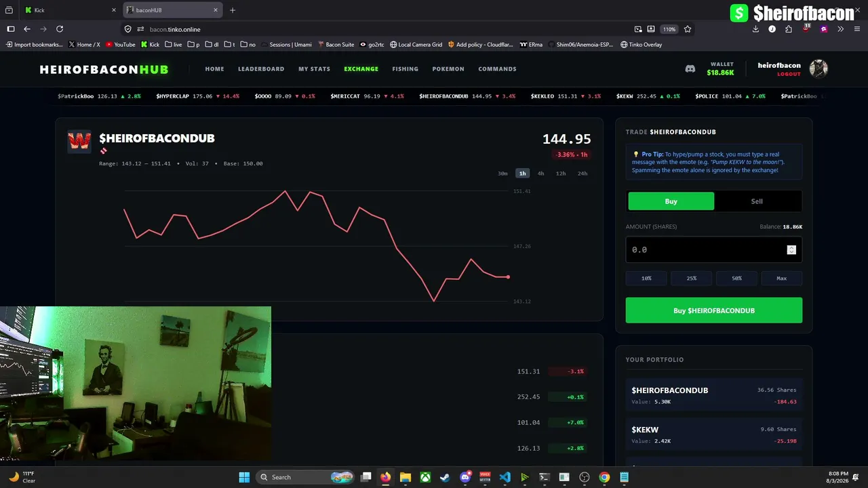Screen dimensions: 868x488
Task: Open the EXCHANGE nav item
Action: [x=361, y=69]
